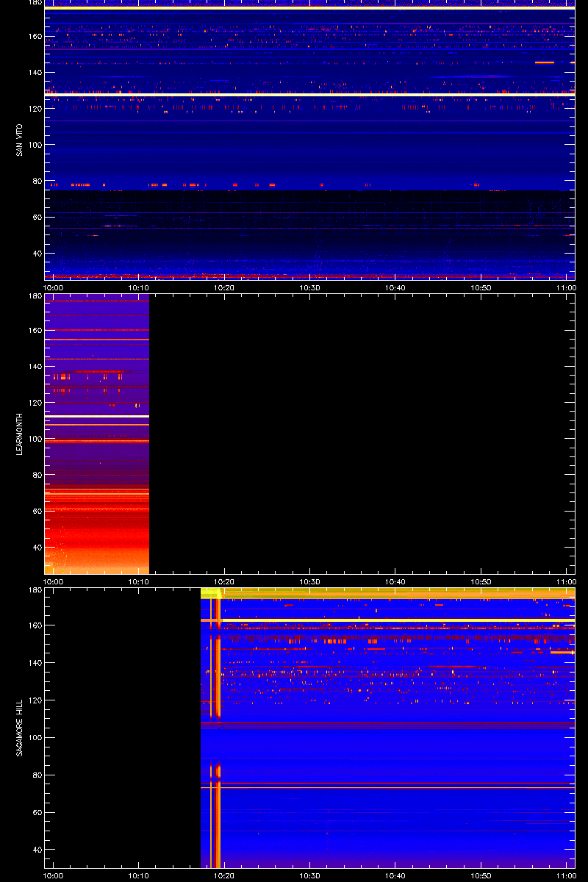Choose the 100 tick label on Sagamore Hill axis
The image size is (588, 882).
coord(35,738)
